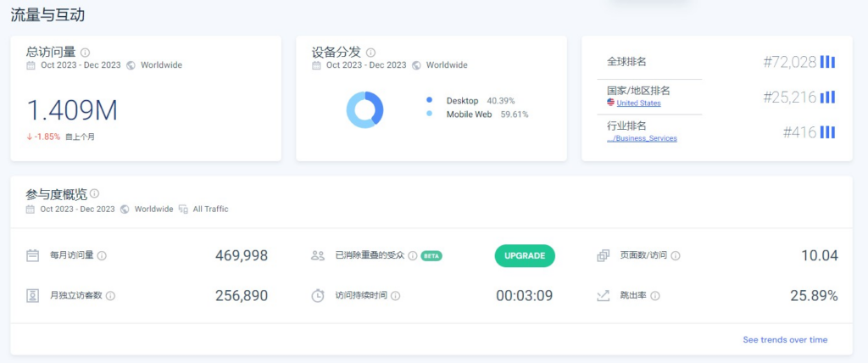Screen dimensions: 868x363
Task: Click monthly visits value 469,998
Action: click(242, 256)
